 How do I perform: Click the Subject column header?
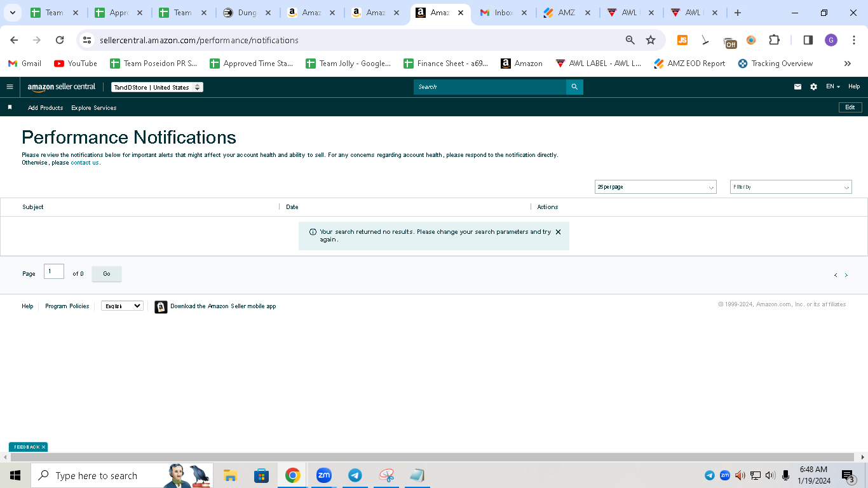tap(33, 207)
